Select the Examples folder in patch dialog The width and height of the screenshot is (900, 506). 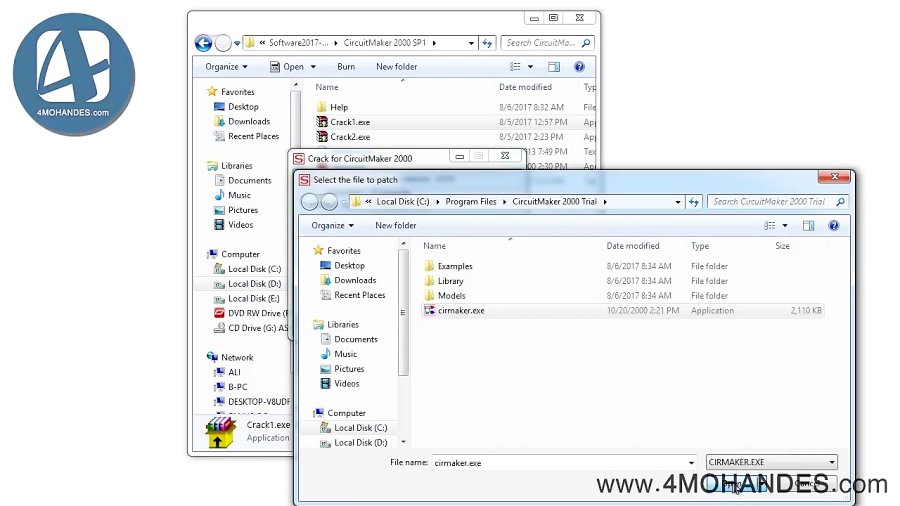455,266
